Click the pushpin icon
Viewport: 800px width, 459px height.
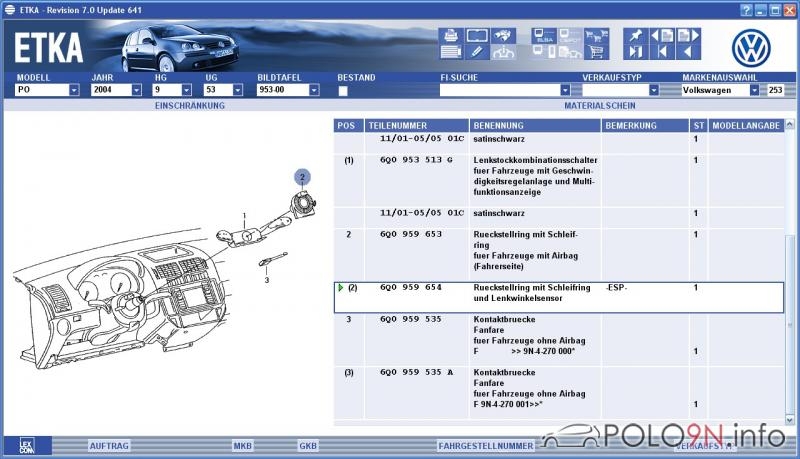point(635,36)
